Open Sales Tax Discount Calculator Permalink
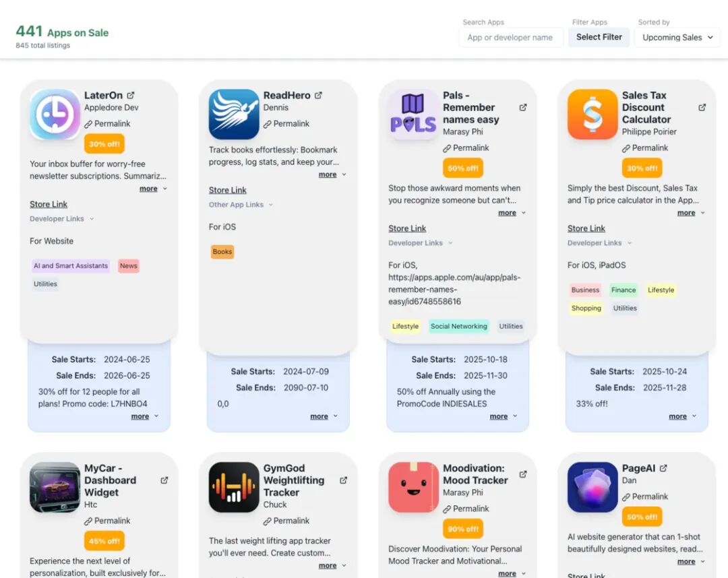728x578 pixels. click(x=645, y=148)
